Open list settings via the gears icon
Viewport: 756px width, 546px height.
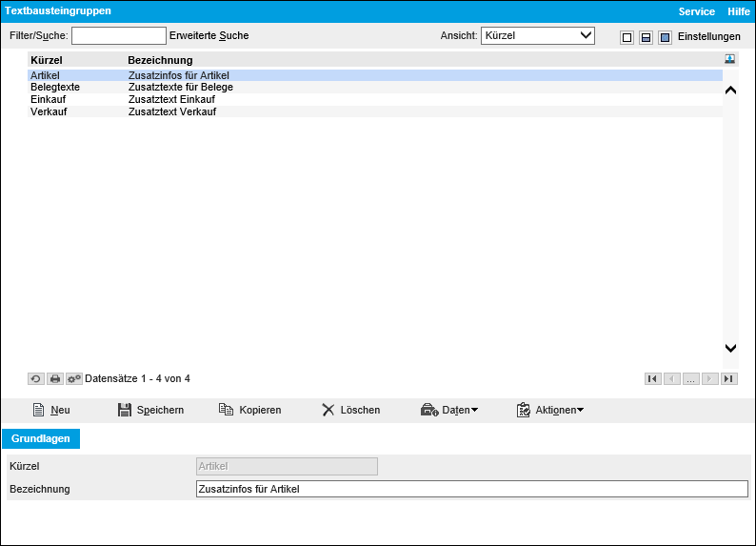[x=74, y=378]
